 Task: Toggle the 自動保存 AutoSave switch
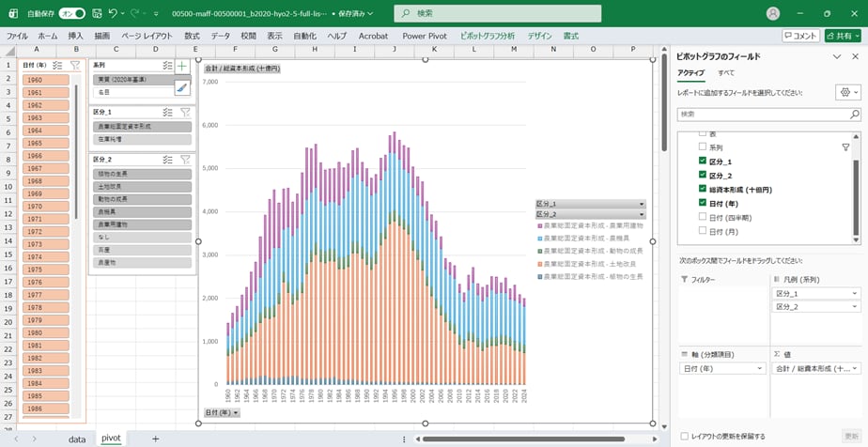pos(71,14)
